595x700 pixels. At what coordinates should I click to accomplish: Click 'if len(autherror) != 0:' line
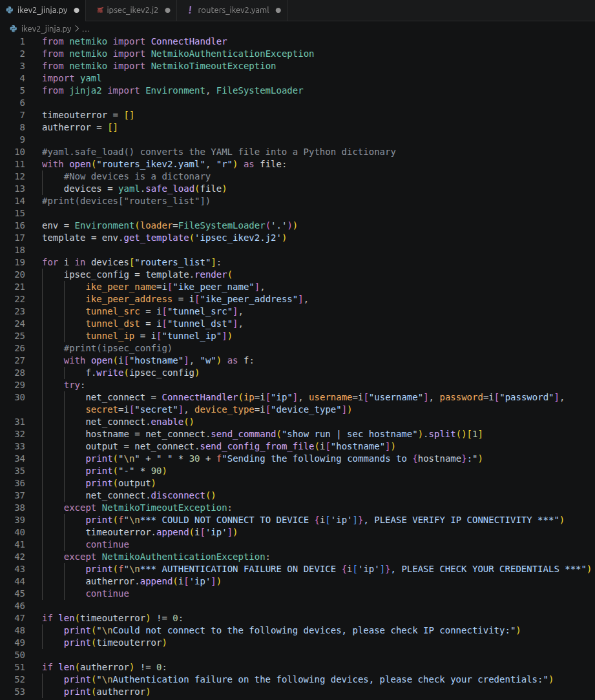click(x=105, y=668)
